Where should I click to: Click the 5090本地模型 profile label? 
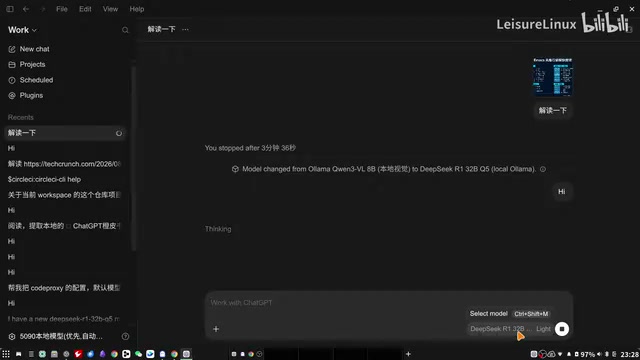(x=61, y=337)
